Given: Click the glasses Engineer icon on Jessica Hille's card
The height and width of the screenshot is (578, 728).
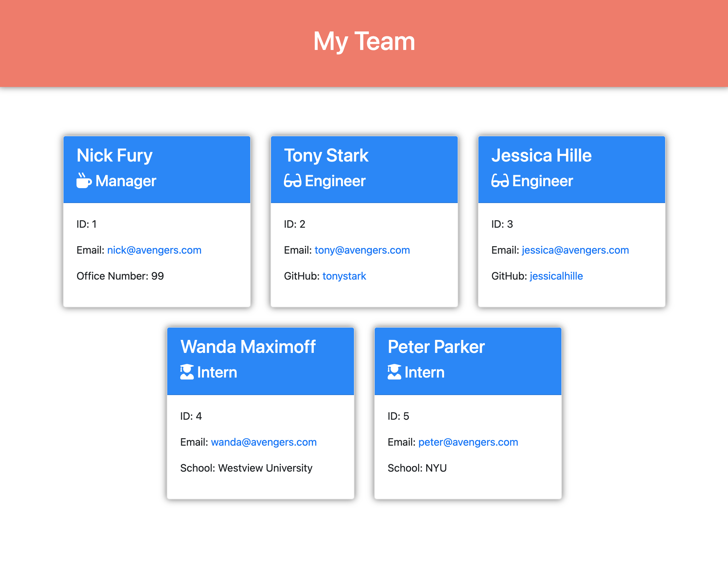Looking at the screenshot, I should [x=500, y=181].
